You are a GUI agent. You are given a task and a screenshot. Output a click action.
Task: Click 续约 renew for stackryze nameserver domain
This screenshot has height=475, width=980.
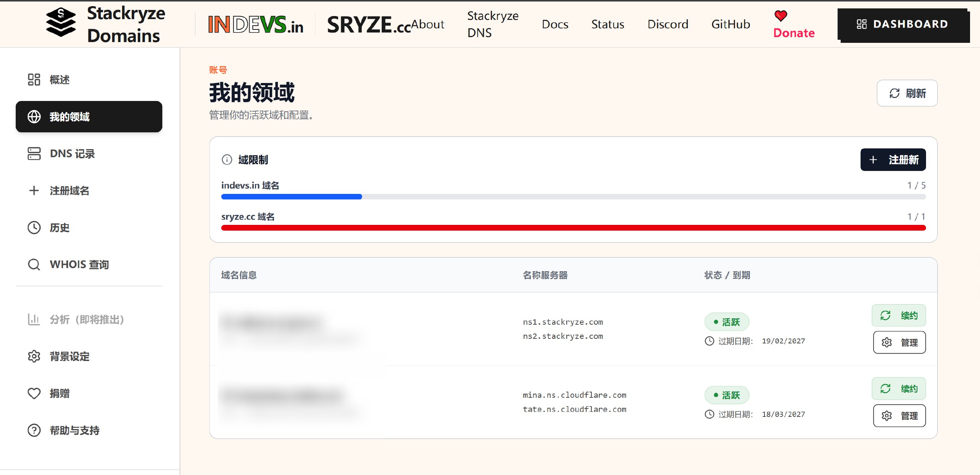[x=898, y=316]
